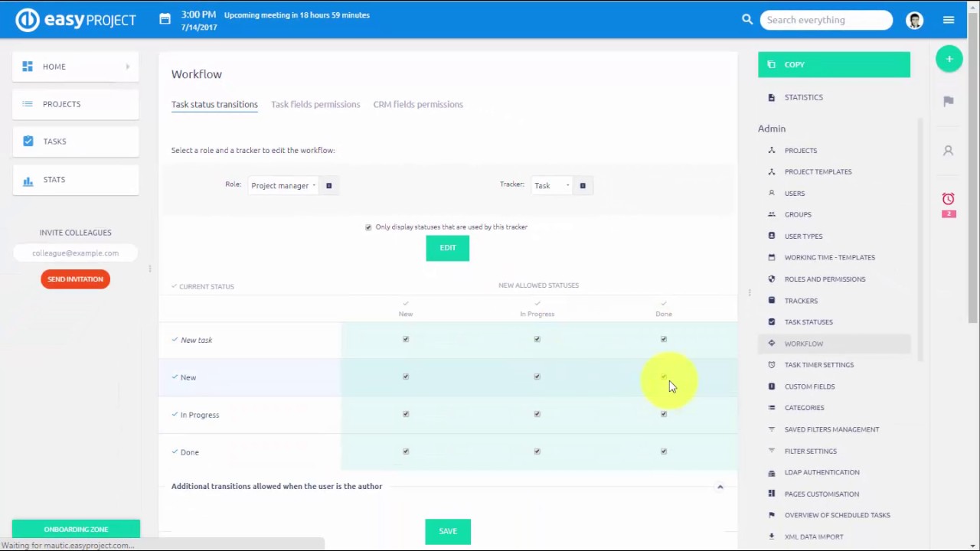Image resolution: width=980 pixels, height=551 pixels.
Task: Click the green Edit button
Action: 448,248
